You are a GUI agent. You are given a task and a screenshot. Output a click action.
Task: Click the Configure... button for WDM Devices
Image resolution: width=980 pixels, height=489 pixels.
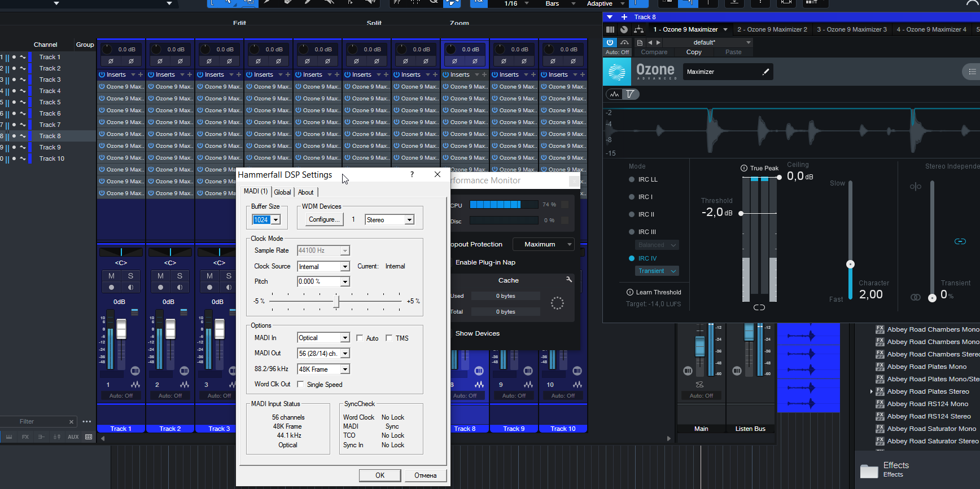pos(324,220)
